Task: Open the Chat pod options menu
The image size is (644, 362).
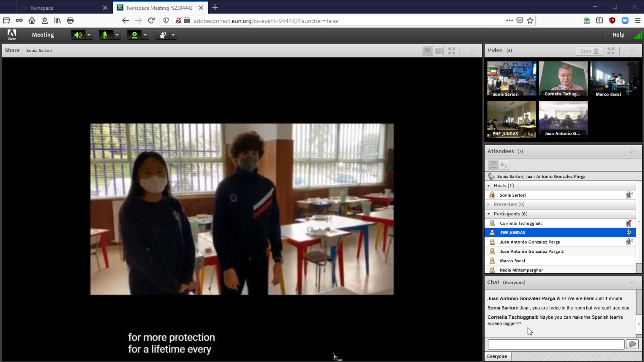Action: point(633,283)
